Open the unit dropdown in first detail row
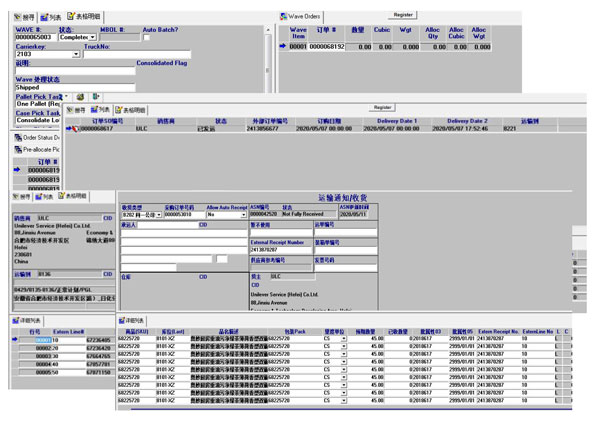 [344, 339]
